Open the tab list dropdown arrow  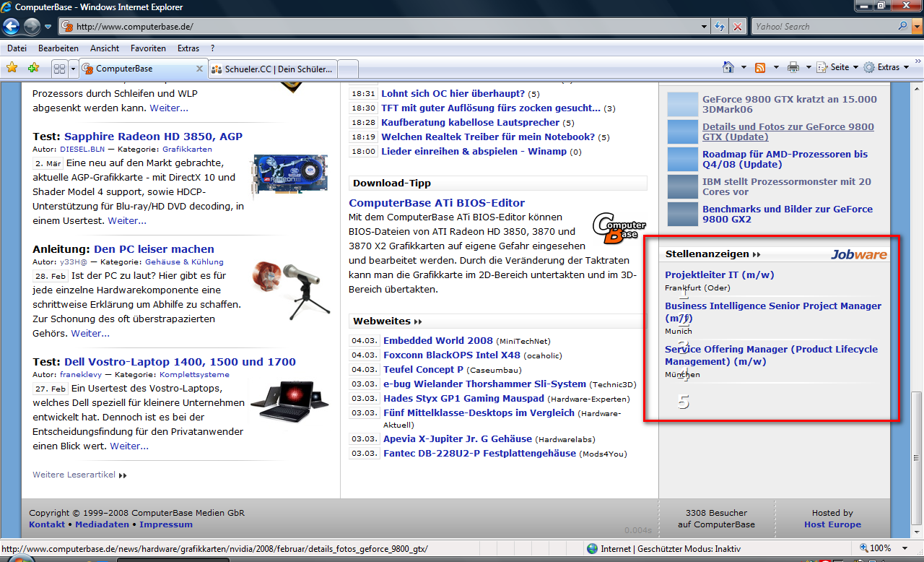point(73,69)
